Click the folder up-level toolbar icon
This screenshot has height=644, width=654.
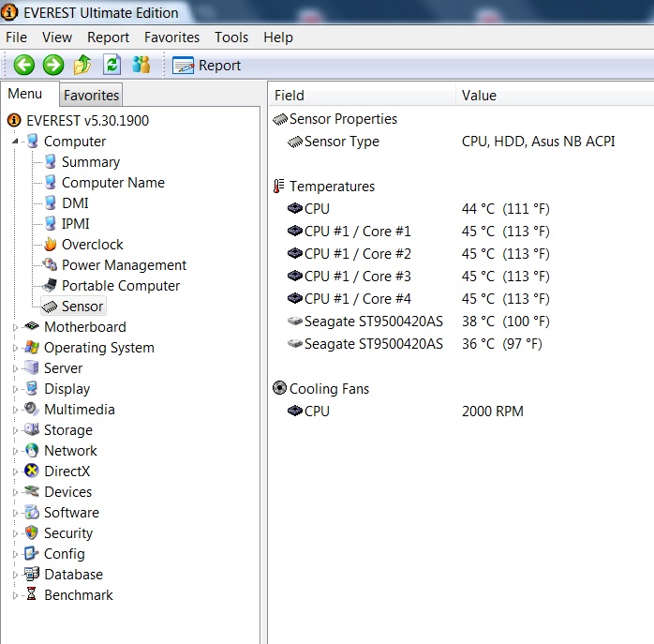82,65
